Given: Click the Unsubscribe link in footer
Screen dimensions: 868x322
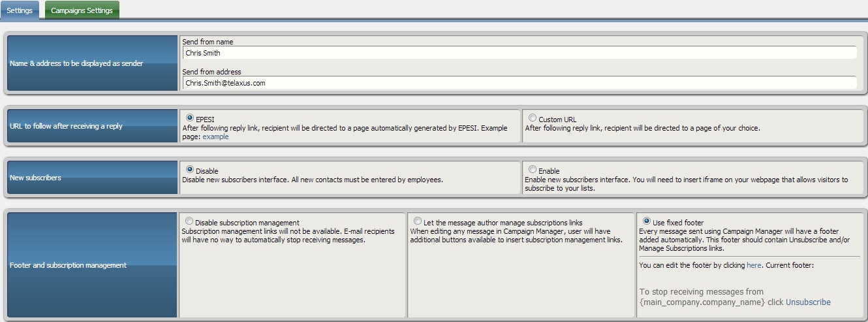Looking at the screenshot, I should point(808,302).
